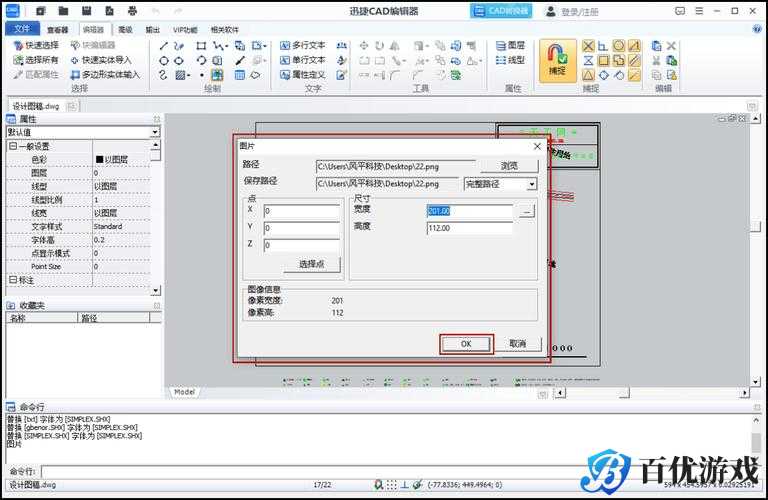This screenshot has height=500, width=768.
Task: Toggle the Quadrant diamond snap icon
Action: point(603,75)
